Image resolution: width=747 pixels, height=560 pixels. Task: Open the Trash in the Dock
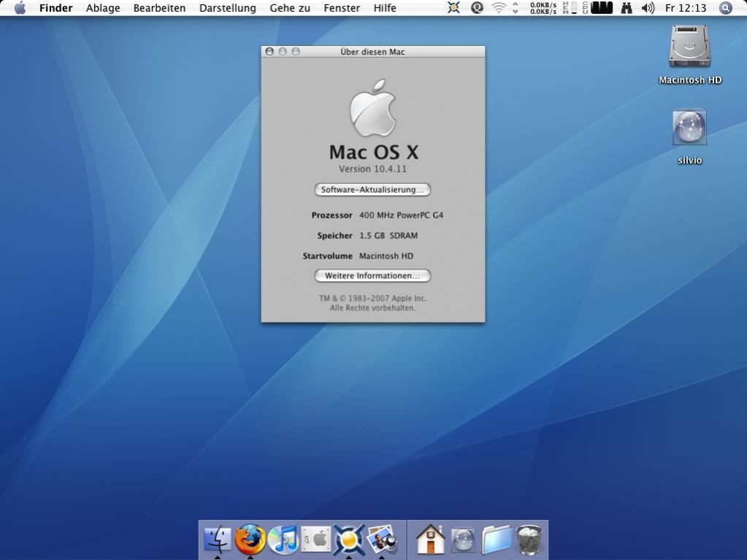[529, 540]
